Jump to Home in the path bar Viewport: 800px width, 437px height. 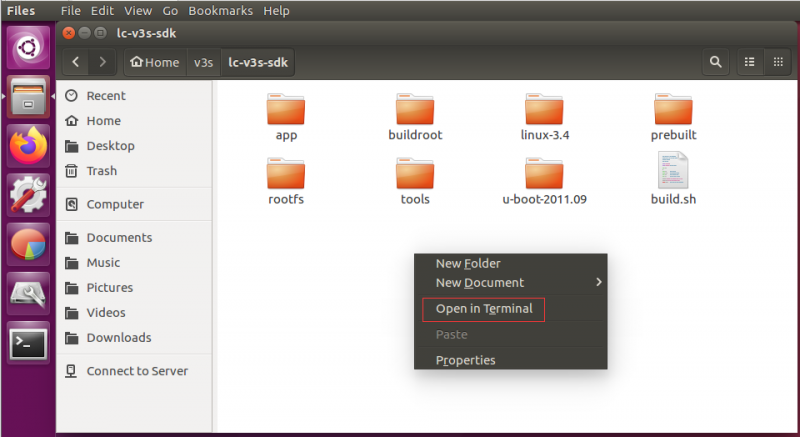tap(155, 62)
